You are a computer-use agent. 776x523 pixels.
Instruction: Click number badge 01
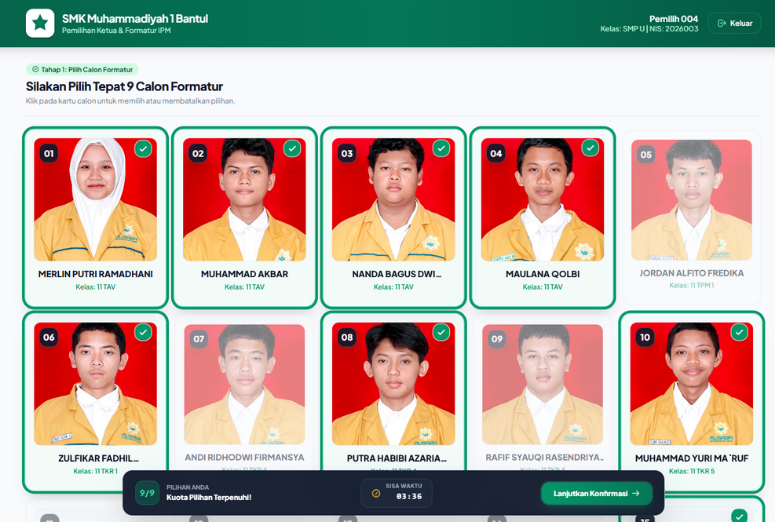49,153
